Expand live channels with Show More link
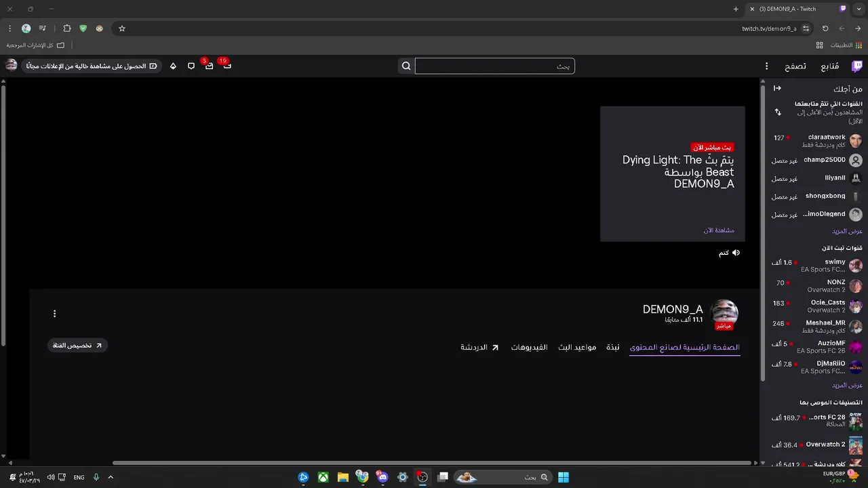Viewport: 868px width, 488px height. click(x=847, y=385)
